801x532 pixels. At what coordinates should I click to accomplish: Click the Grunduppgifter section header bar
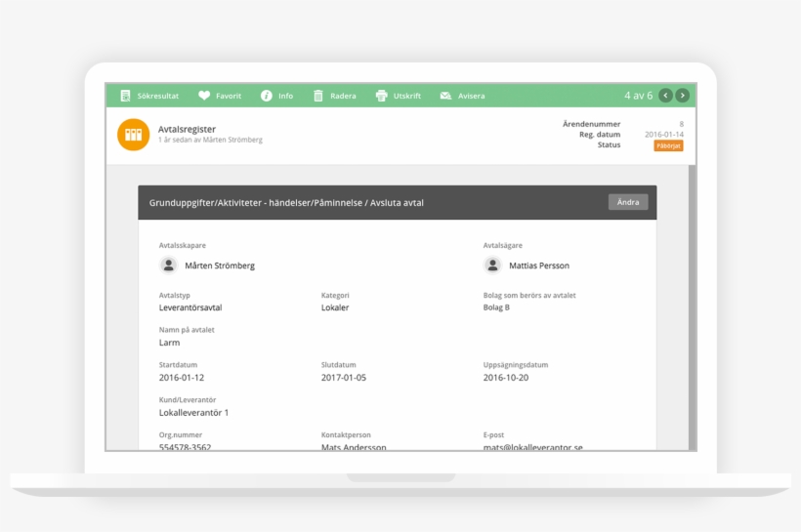pos(371,202)
